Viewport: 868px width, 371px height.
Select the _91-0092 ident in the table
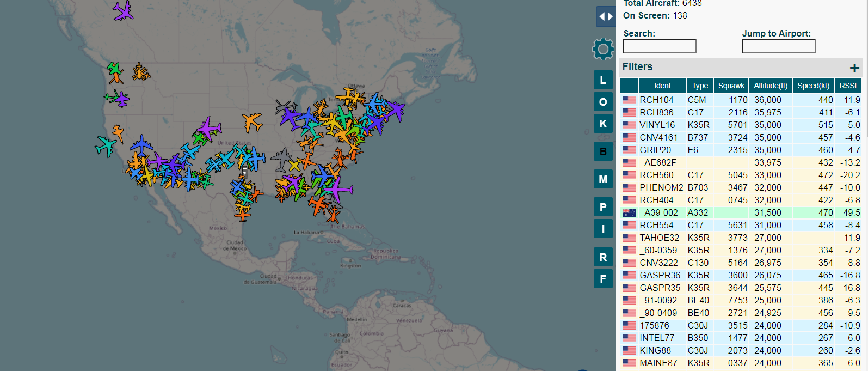[x=658, y=301]
